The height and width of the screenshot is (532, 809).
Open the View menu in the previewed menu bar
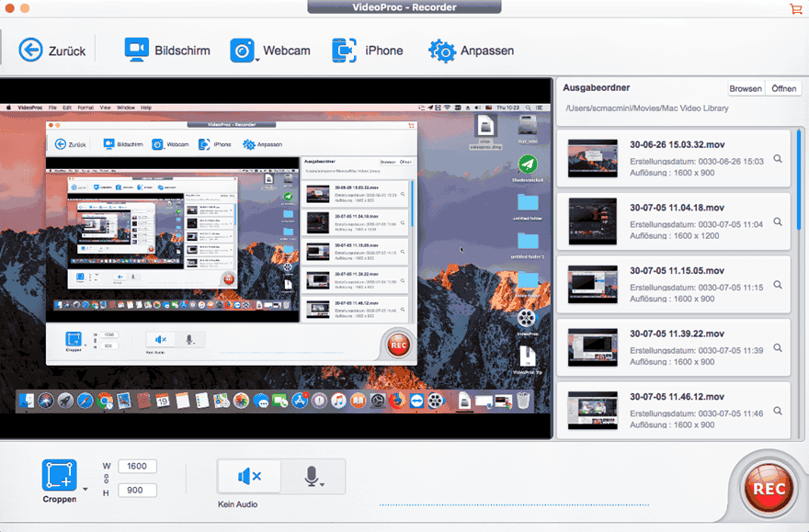tap(105, 108)
